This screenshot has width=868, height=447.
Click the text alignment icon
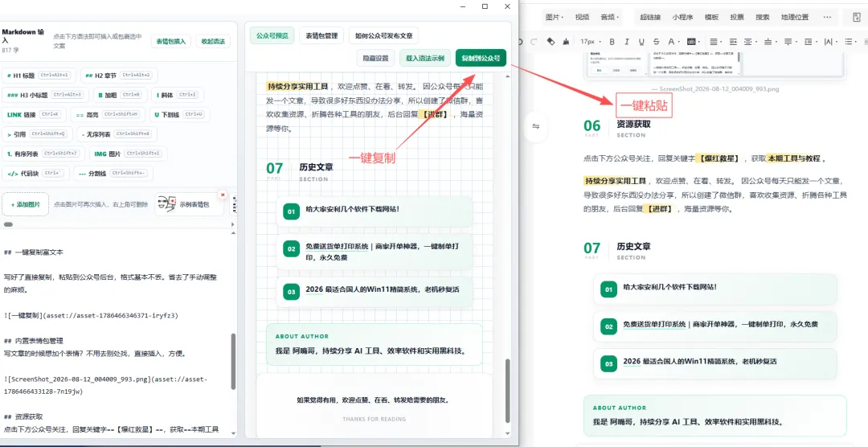pos(713,42)
